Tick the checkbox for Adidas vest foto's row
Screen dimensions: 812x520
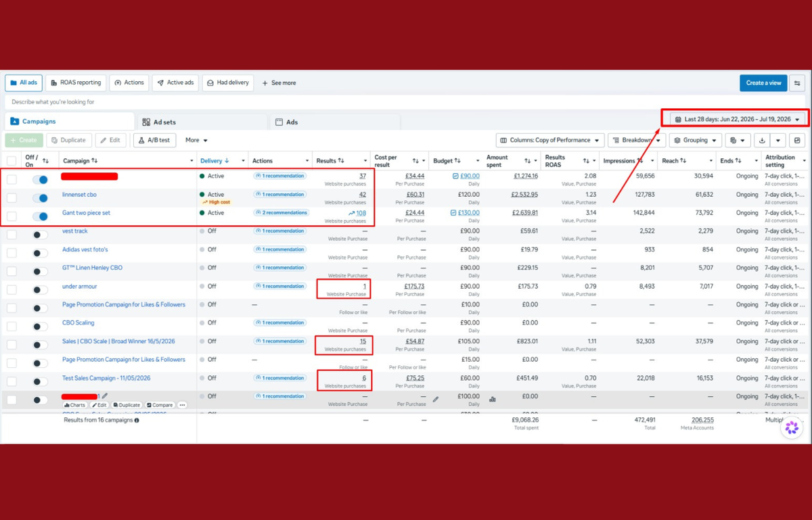click(12, 253)
